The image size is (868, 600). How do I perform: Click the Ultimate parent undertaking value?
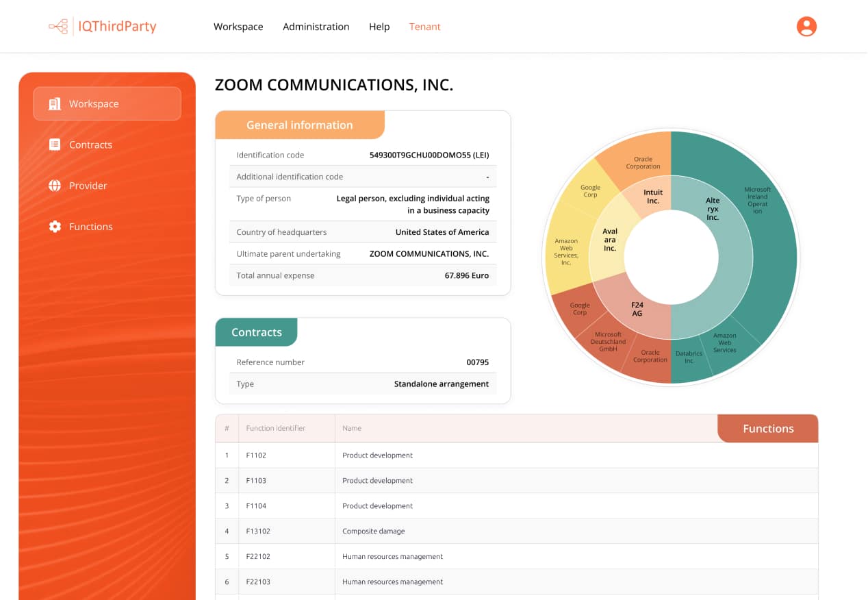coord(429,253)
